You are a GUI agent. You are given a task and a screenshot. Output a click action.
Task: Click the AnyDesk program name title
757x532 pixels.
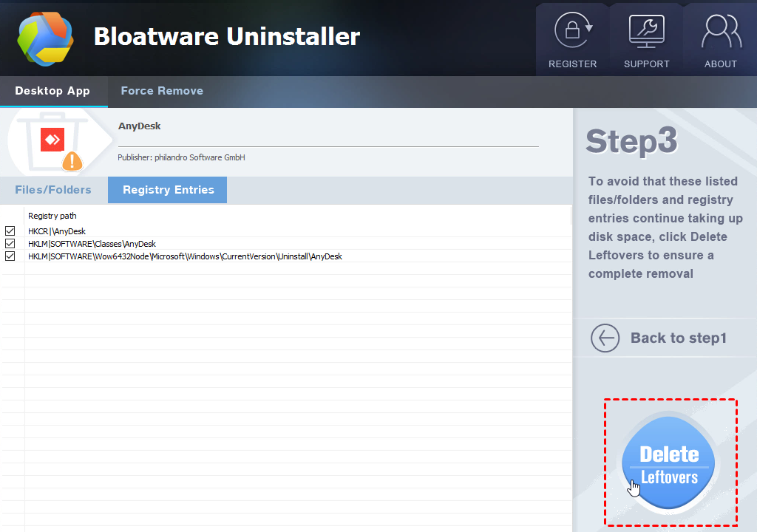click(x=140, y=126)
